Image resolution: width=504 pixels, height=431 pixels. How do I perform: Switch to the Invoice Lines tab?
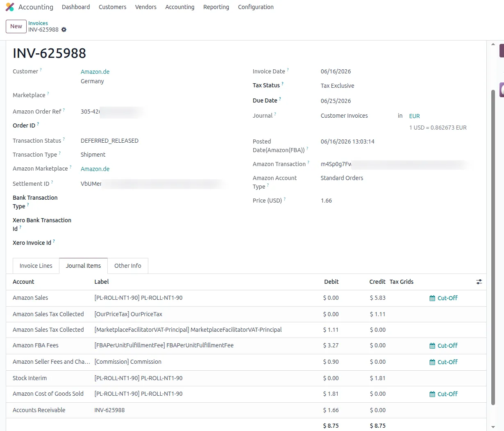[36, 266]
